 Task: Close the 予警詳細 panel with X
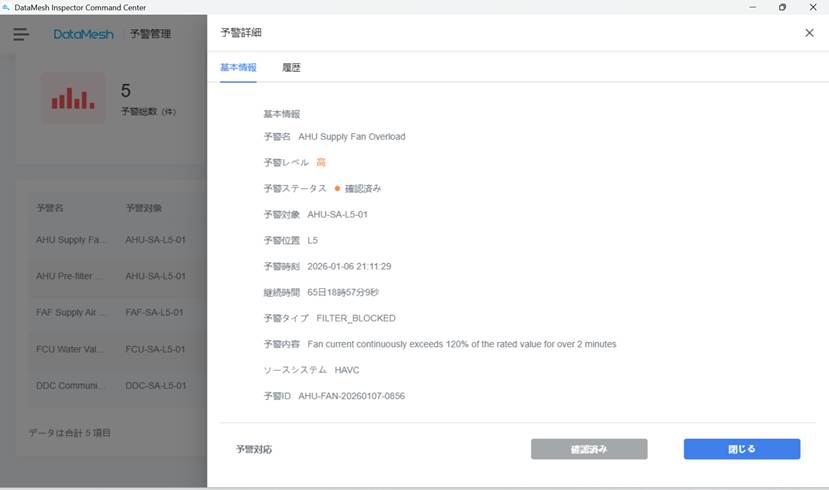pos(809,33)
